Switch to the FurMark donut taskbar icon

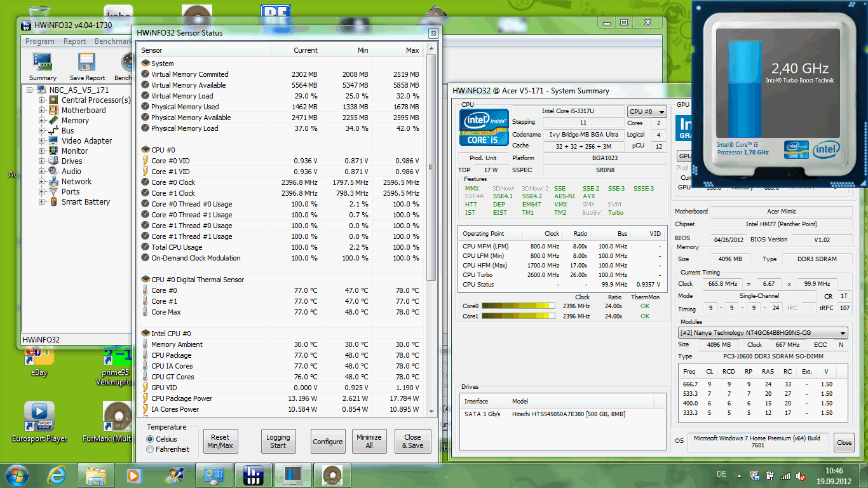coord(332,475)
